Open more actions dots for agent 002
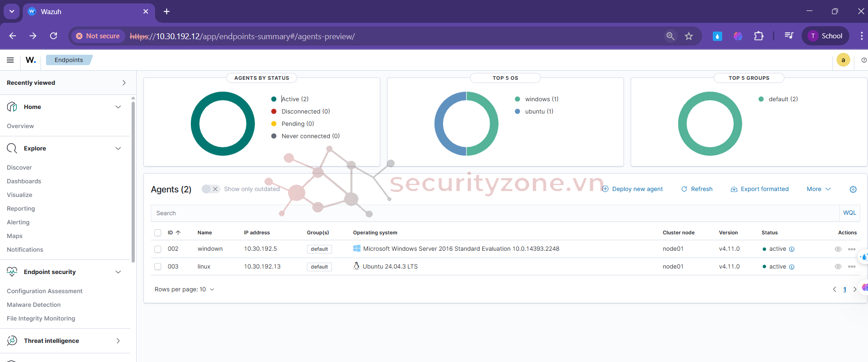This screenshot has width=868, height=362. click(x=852, y=249)
